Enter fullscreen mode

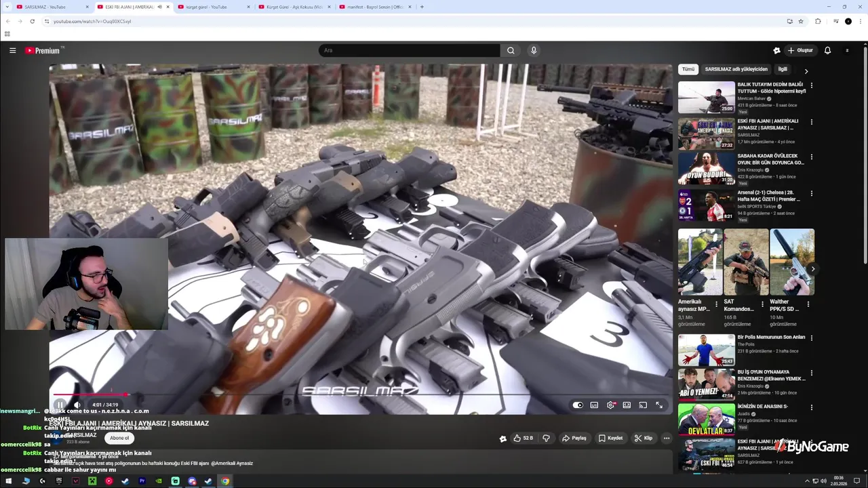pyautogui.click(x=659, y=405)
